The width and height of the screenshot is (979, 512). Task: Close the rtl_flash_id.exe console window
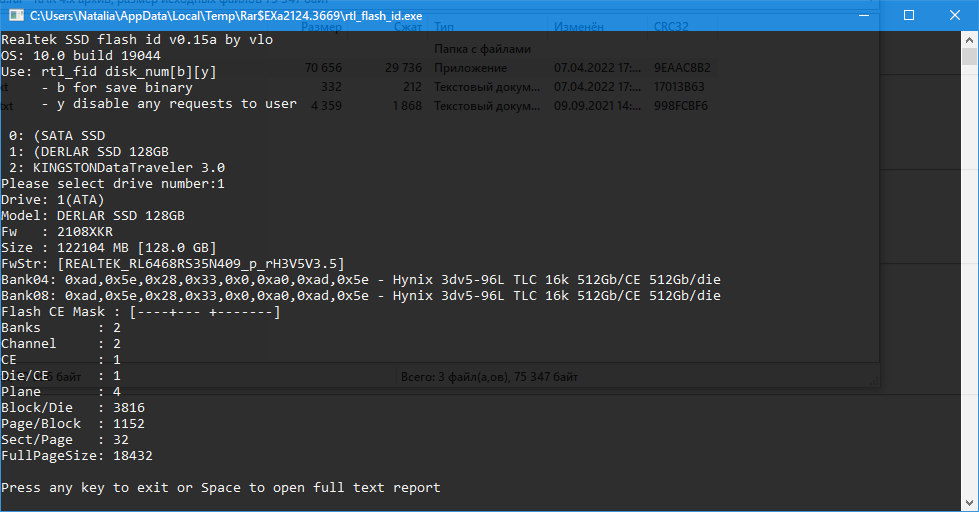coord(955,16)
